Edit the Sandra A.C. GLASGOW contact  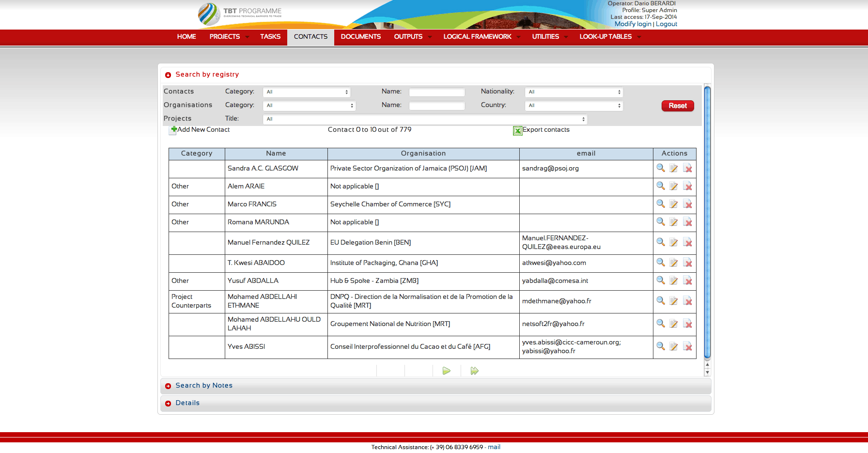(674, 168)
